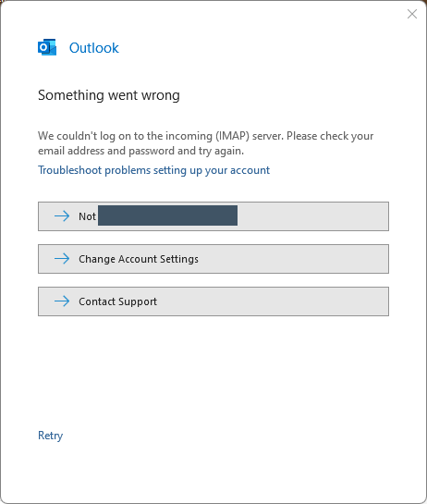Click the Contact Support label text

[118, 301]
